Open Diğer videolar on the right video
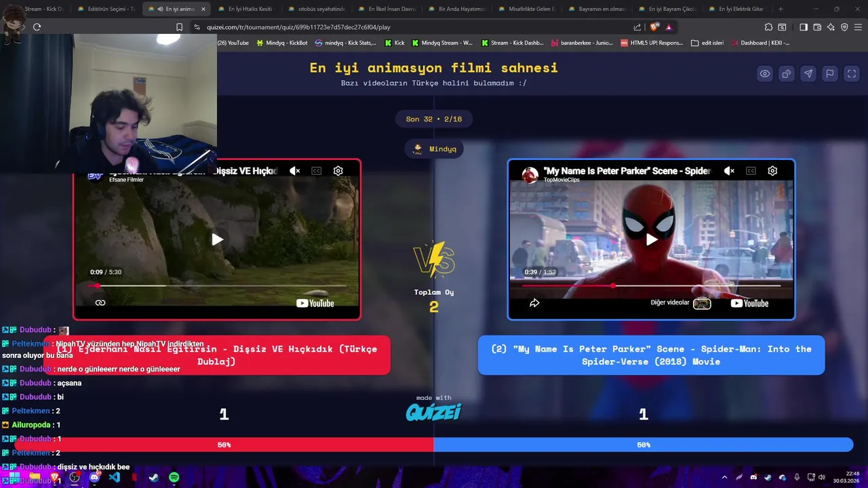The height and width of the screenshot is (488, 868). 680,303
